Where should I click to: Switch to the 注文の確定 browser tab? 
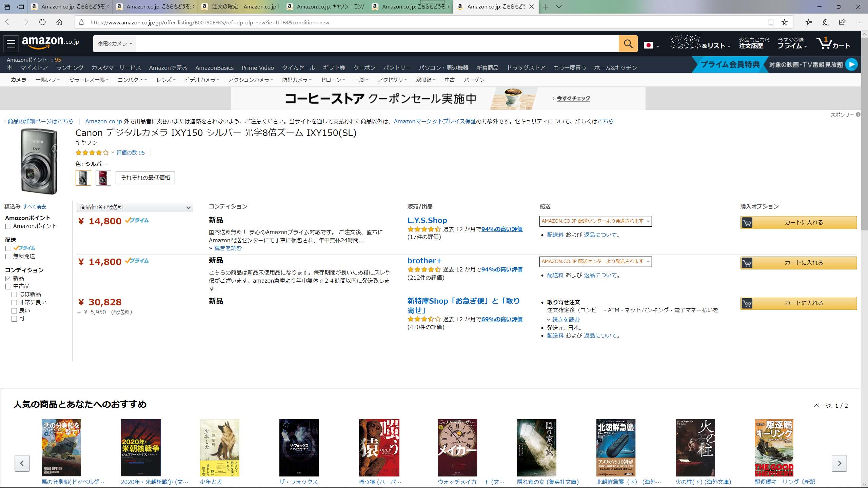click(240, 7)
